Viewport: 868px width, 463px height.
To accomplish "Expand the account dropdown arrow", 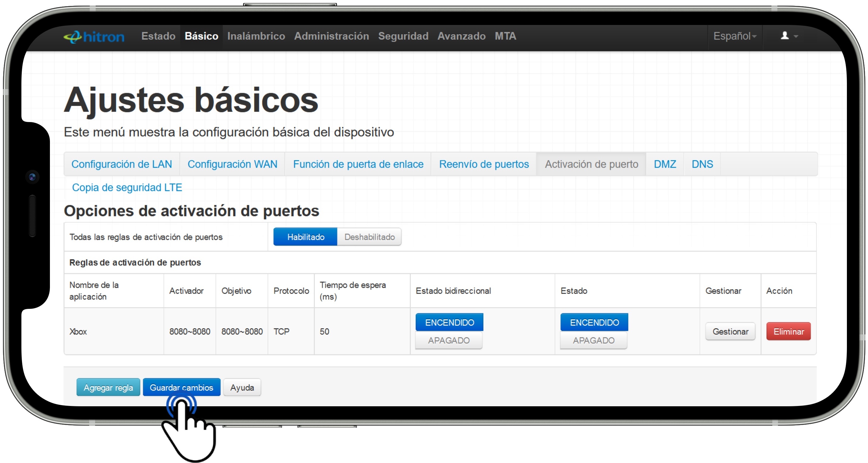I will [796, 36].
